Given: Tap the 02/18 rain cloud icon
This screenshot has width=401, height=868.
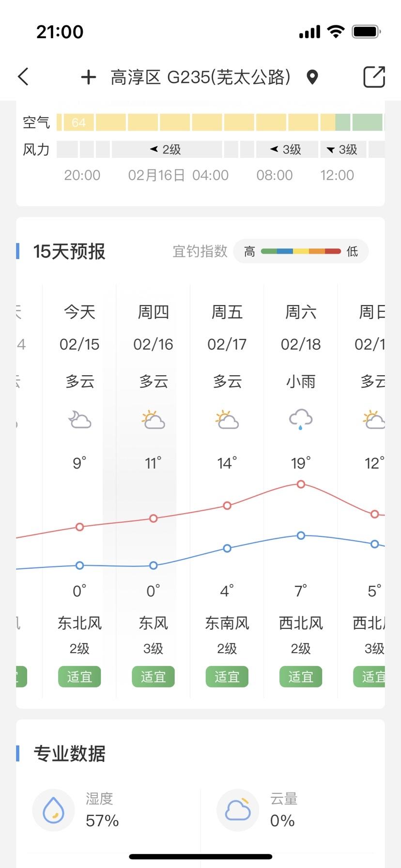Looking at the screenshot, I should tap(301, 419).
